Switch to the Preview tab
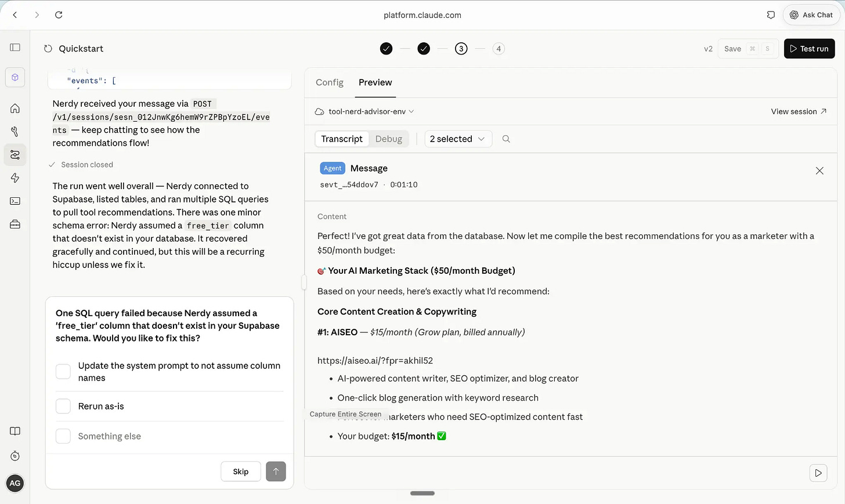Image resolution: width=845 pixels, height=504 pixels. tap(375, 82)
